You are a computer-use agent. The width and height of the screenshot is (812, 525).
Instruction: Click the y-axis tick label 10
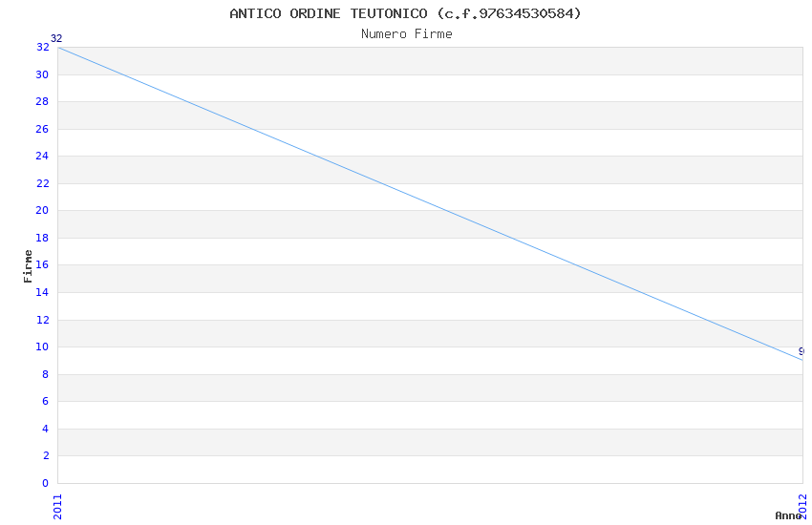42,346
